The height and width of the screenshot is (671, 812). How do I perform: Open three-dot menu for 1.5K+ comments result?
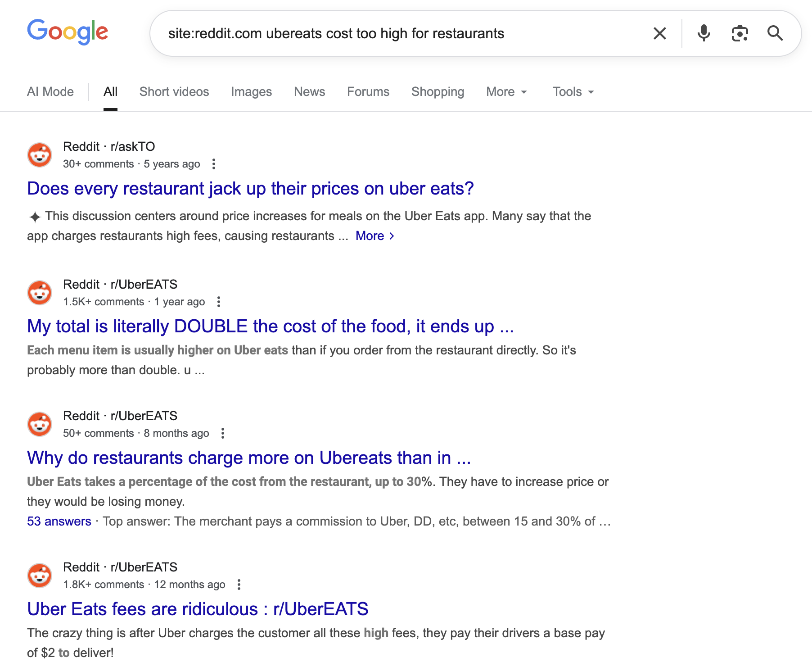click(x=219, y=302)
